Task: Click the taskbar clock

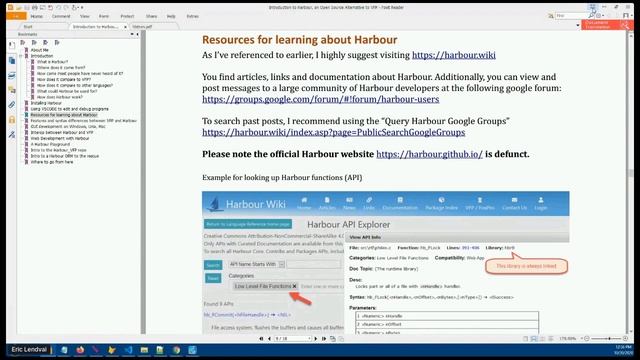Action: pyautogui.click(x=623, y=350)
